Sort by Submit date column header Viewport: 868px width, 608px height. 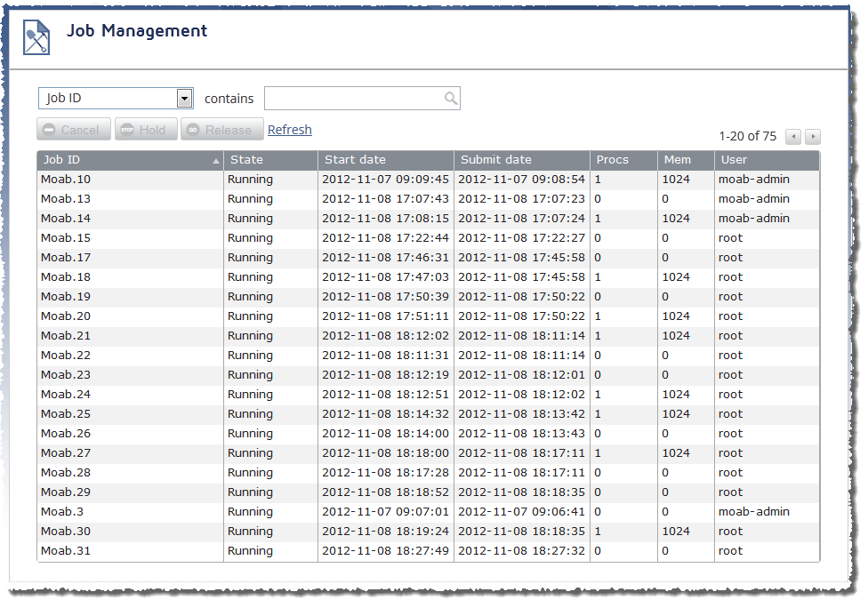pos(522,160)
